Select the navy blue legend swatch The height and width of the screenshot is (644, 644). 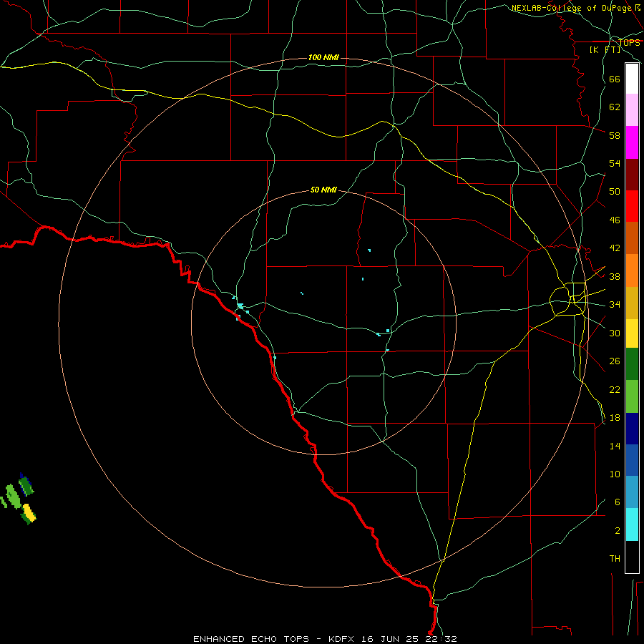tap(632, 428)
